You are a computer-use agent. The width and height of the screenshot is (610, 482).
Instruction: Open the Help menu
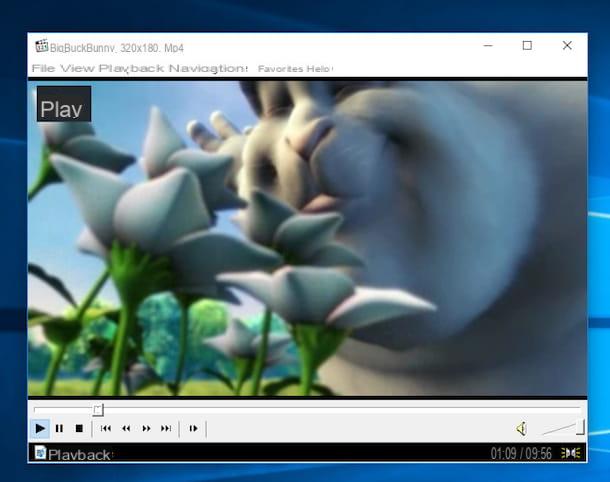[x=318, y=69]
